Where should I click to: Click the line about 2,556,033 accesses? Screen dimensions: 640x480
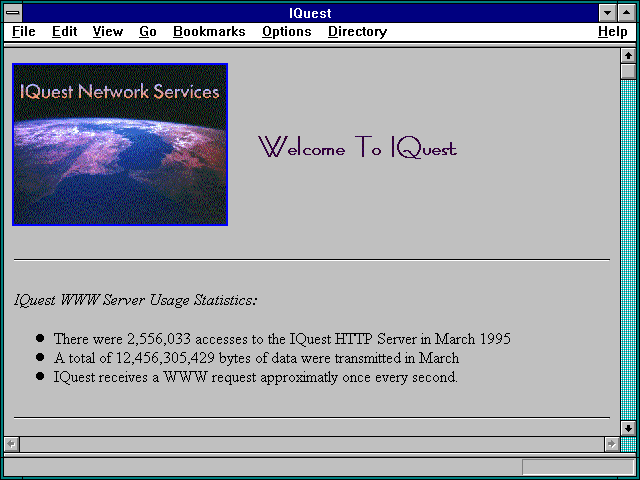(282, 339)
